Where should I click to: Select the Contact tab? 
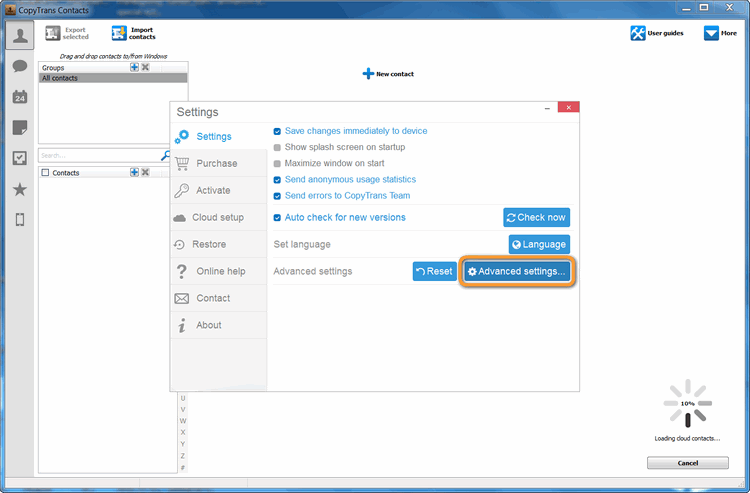[x=219, y=298]
